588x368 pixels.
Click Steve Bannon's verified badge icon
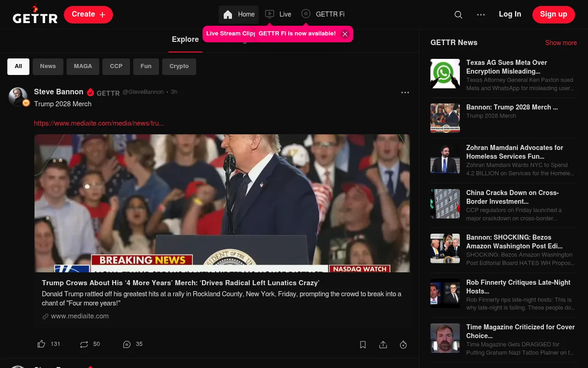[90, 92]
